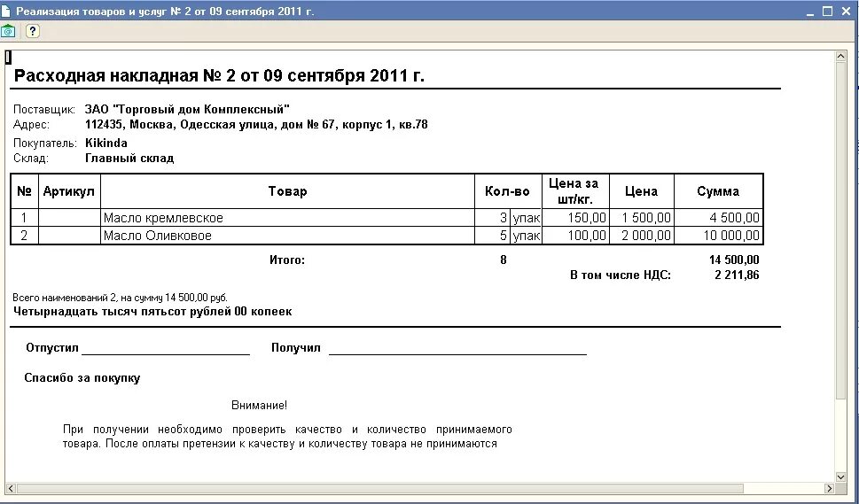Select the cell 'Масло Оливковое'

(x=287, y=236)
